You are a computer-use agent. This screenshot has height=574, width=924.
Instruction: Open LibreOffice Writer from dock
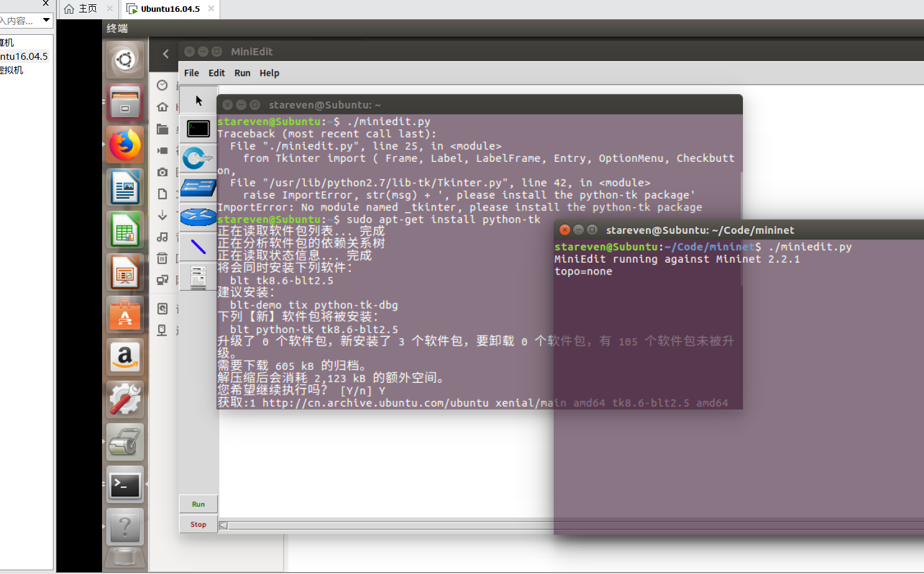pos(125,187)
